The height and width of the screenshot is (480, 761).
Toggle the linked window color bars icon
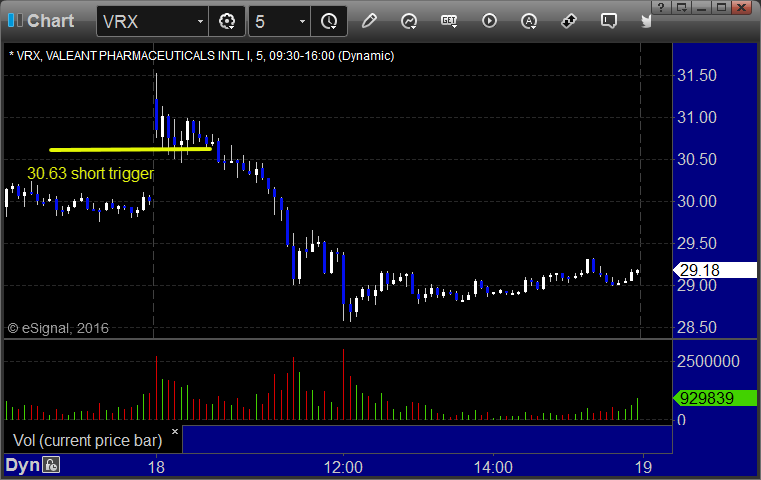(15, 21)
